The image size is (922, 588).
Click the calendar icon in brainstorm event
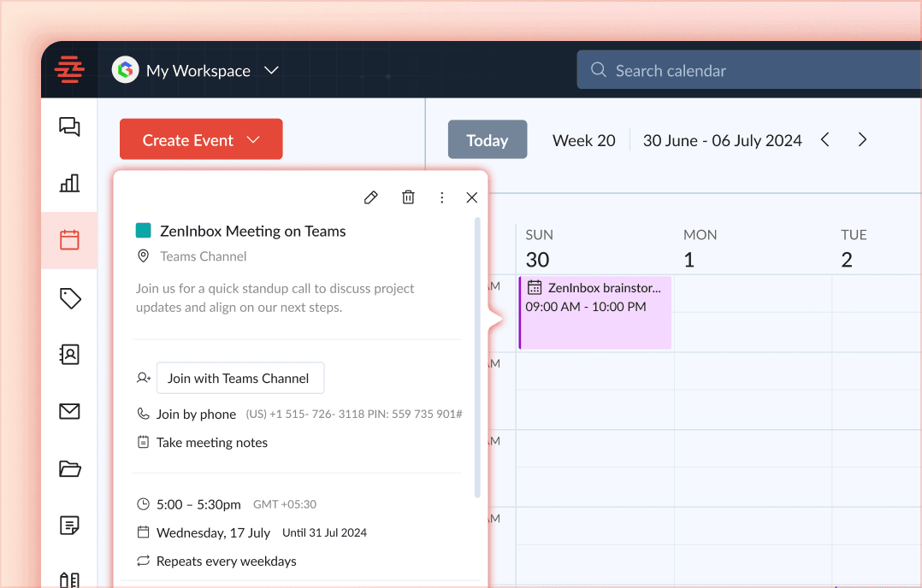coord(535,287)
